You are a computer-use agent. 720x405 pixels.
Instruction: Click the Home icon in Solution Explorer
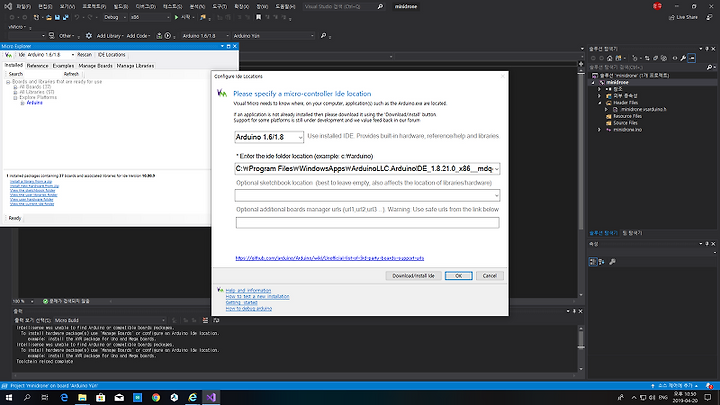(x=610, y=58)
